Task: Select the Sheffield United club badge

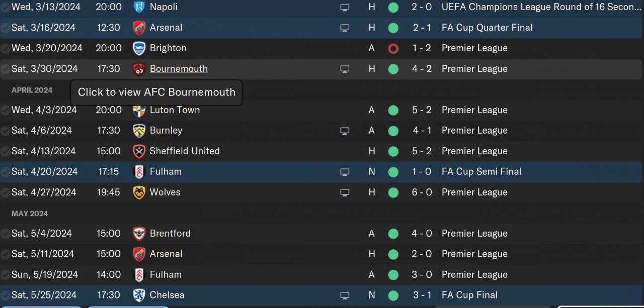Action: coord(139,151)
